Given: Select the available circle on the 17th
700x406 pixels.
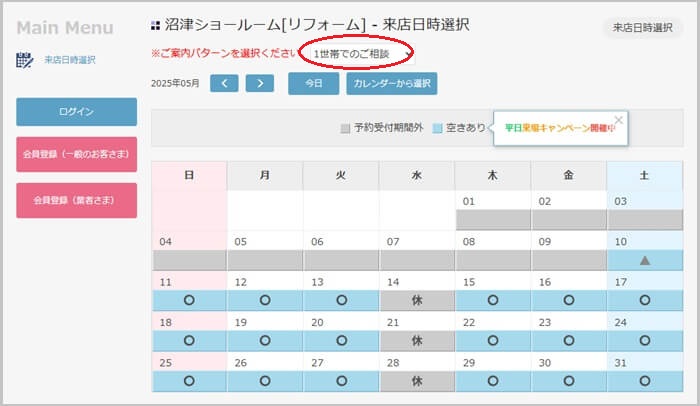Looking at the screenshot, I should pyautogui.click(x=645, y=301).
